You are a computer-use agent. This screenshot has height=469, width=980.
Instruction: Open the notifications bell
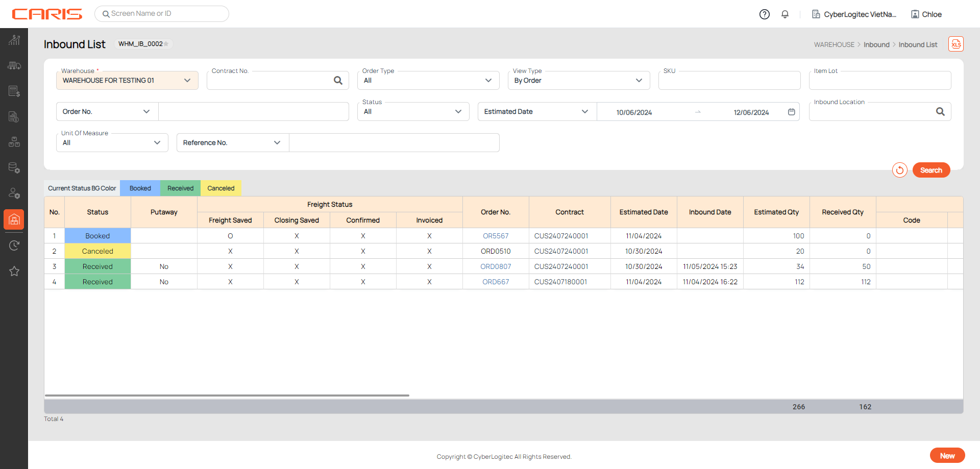click(x=785, y=14)
